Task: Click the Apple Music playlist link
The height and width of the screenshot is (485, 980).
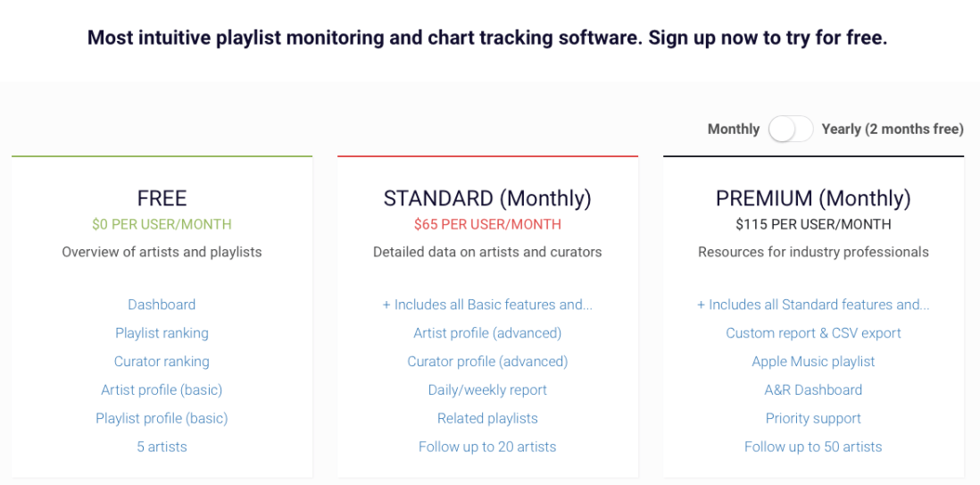Action: (813, 362)
